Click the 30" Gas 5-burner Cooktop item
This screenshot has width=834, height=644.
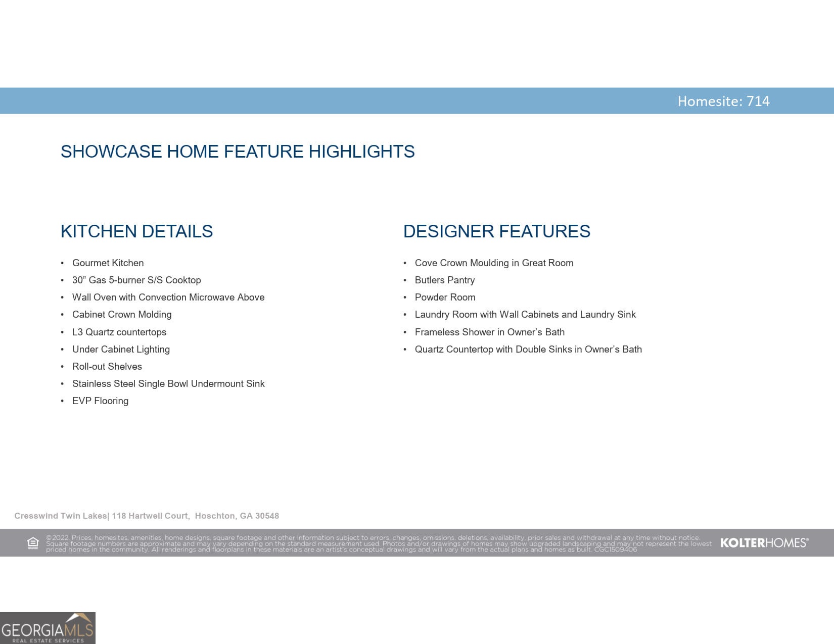[136, 280]
